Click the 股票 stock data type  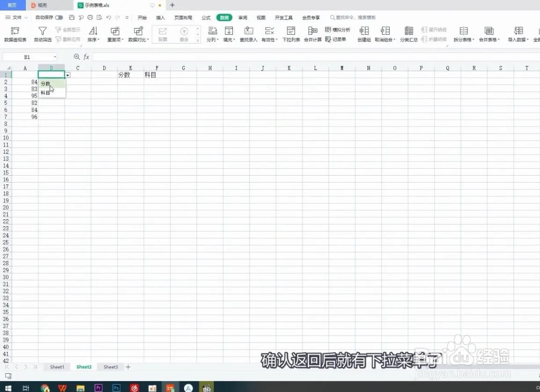[163, 35]
